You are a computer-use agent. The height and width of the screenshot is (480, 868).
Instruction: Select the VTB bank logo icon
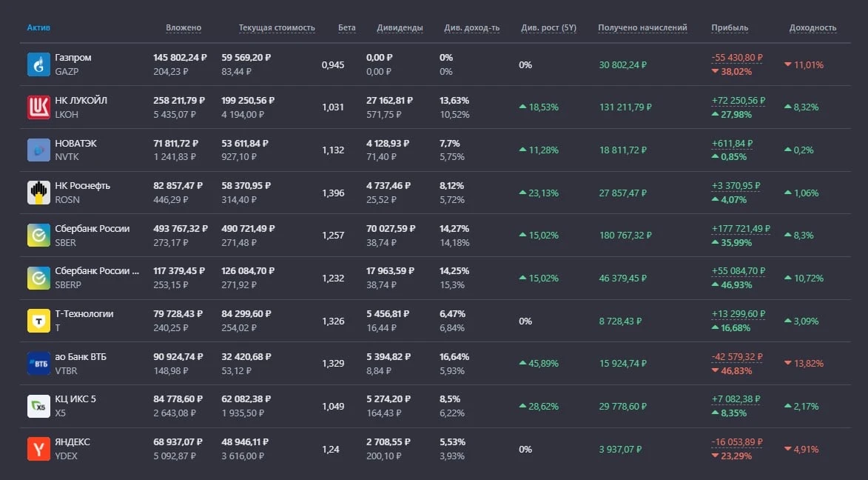click(x=38, y=364)
